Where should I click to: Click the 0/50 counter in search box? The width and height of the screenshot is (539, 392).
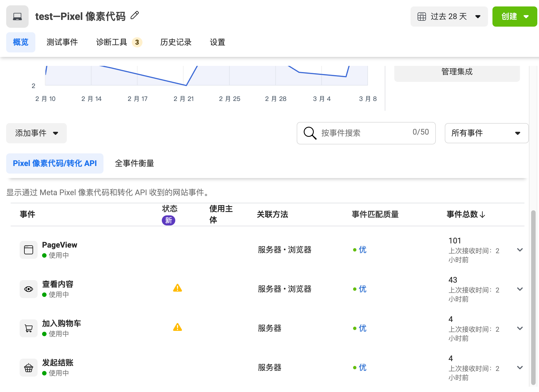pos(421,132)
